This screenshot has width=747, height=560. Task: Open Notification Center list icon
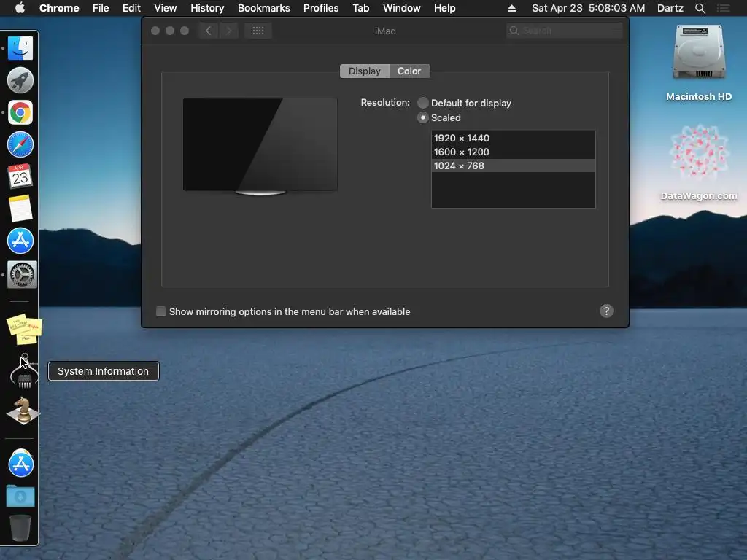[723, 8]
